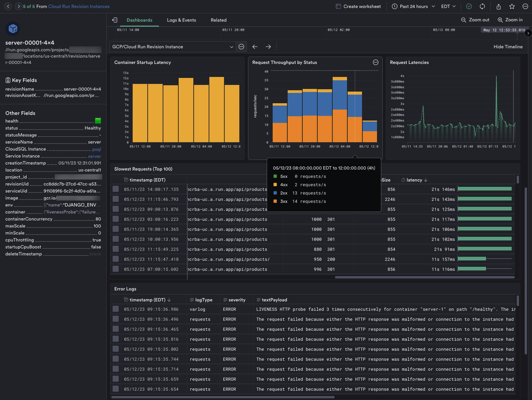Switch to Related tab
The height and width of the screenshot is (400, 532).
pyautogui.click(x=219, y=20)
